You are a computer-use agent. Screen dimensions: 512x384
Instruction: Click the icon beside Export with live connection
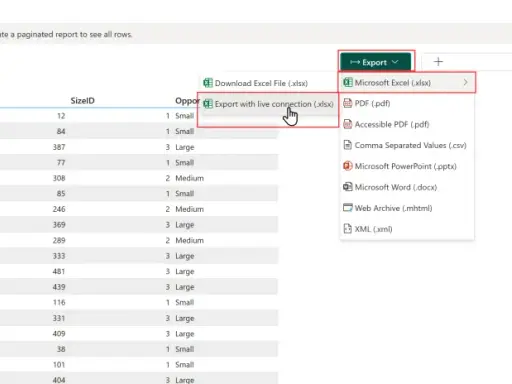(208, 104)
